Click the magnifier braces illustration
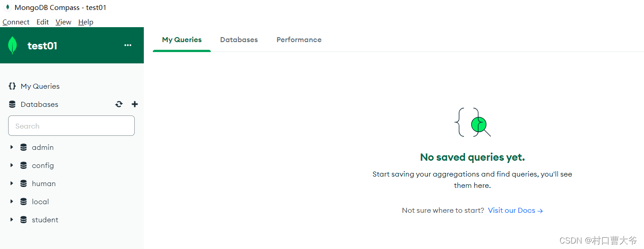Image resolution: width=644 pixels, height=249 pixels. (x=473, y=122)
